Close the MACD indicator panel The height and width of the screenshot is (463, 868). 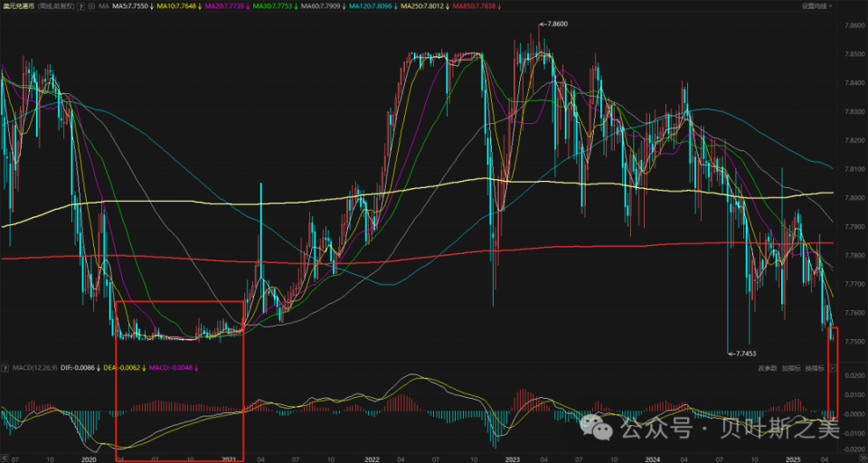click(833, 368)
